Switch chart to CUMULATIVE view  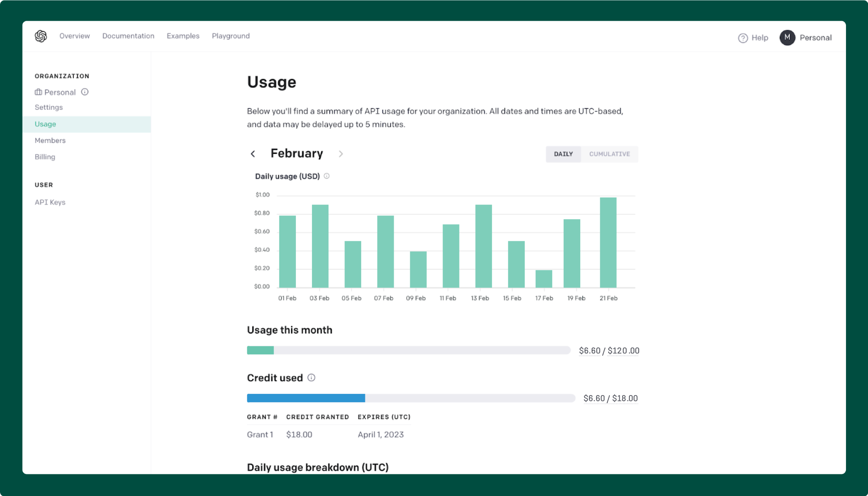point(609,154)
